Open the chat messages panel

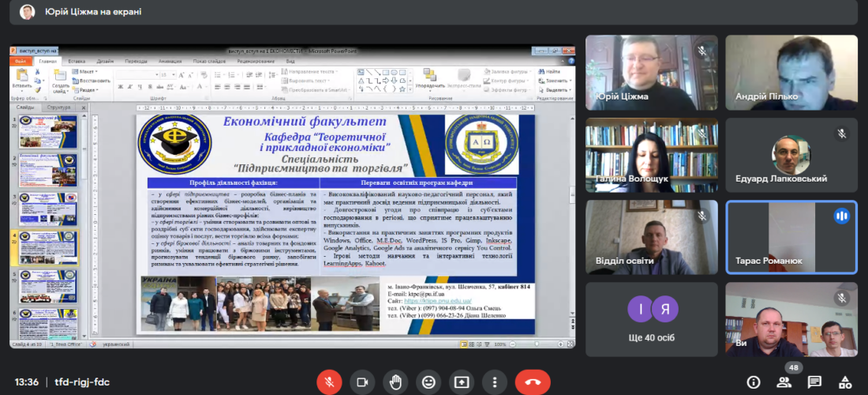click(814, 382)
